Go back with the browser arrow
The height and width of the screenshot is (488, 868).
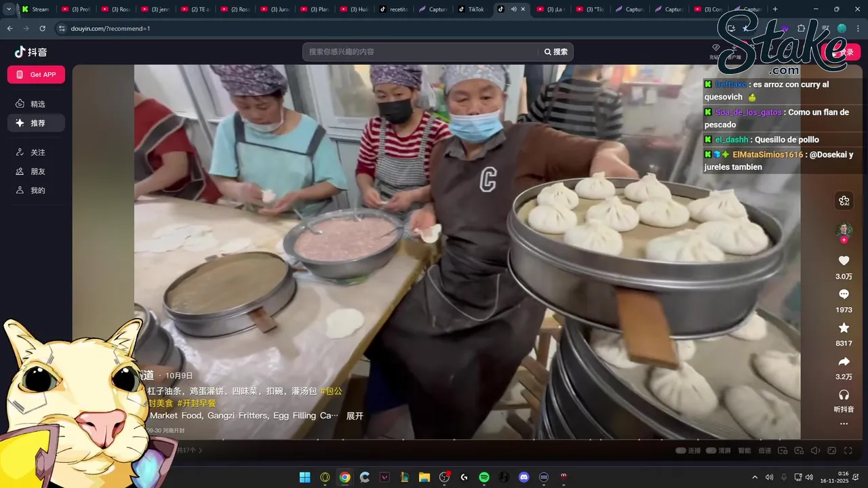click(x=9, y=28)
